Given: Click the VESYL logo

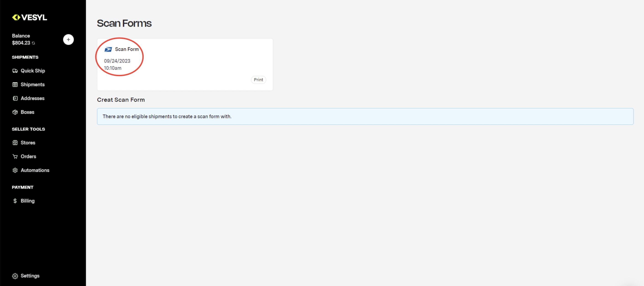Looking at the screenshot, I should [x=29, y=17].
